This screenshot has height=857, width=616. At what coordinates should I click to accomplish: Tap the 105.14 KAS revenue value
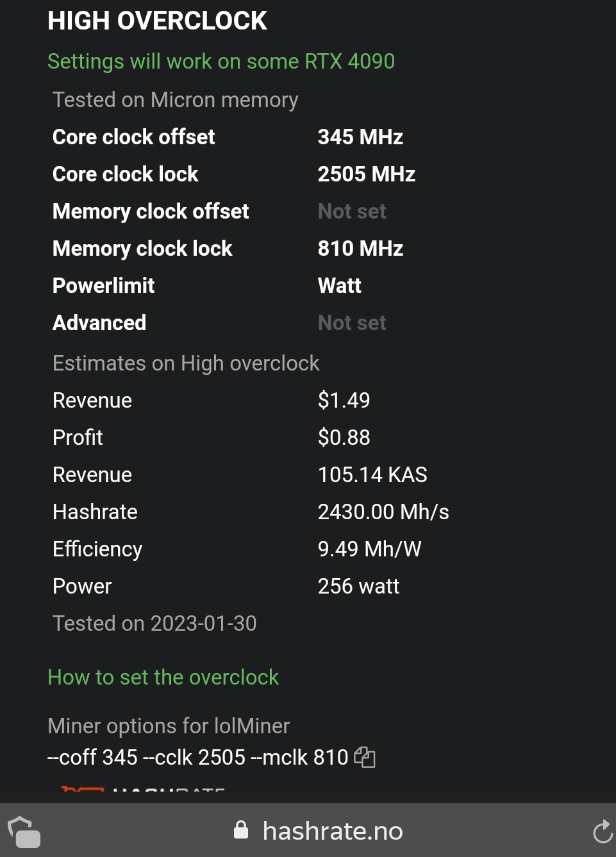pyautogui.click(x=372, y=475)
